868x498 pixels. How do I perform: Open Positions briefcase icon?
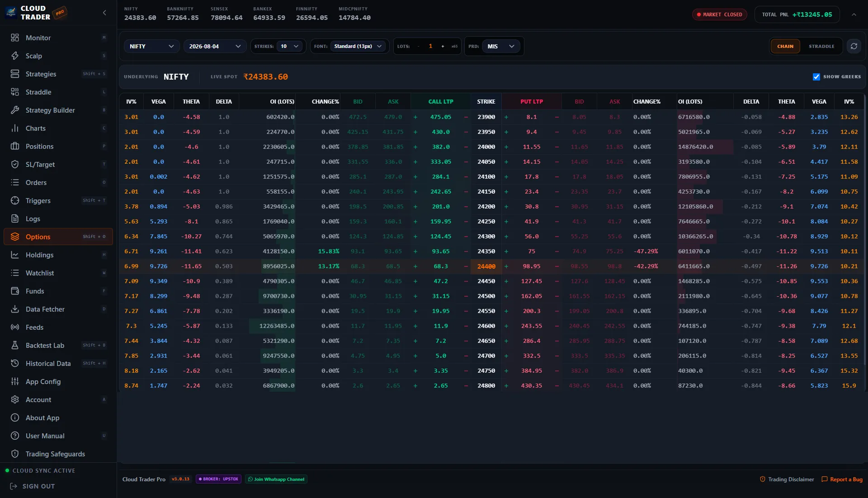click(x=15, y=146)
